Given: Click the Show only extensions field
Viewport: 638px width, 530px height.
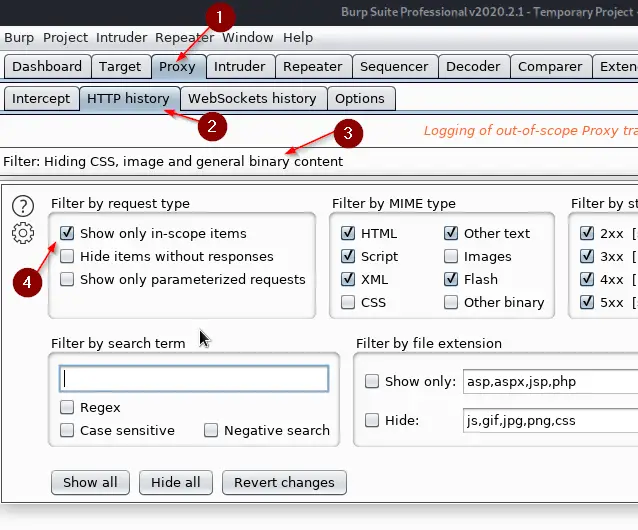Looking at the screenshot, I should pyautogui.click(x=551, y=382).
